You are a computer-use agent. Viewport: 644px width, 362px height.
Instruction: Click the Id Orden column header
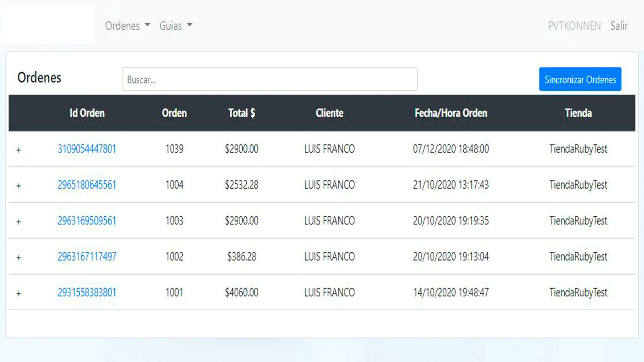pos(87,113)
